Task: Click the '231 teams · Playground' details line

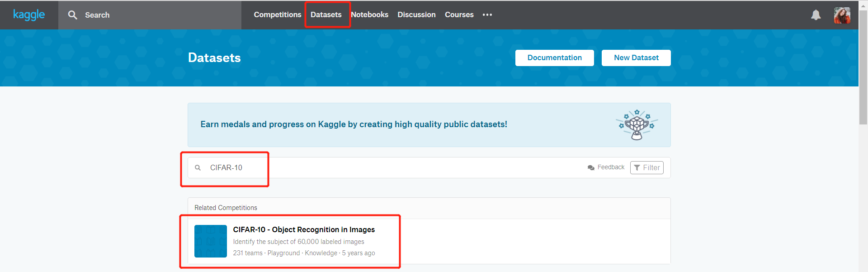Action: tap(304, 253)
